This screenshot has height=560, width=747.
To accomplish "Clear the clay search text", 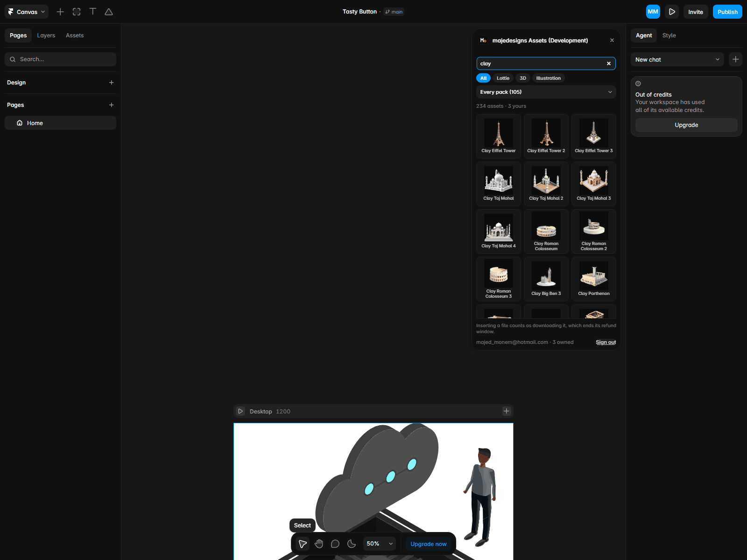I will [609, 63].
